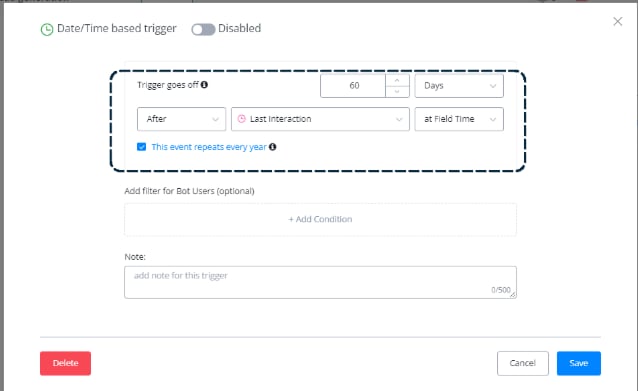Click info icon next to Trigger goes off
The image size is (638, 391).
point(204,85)
